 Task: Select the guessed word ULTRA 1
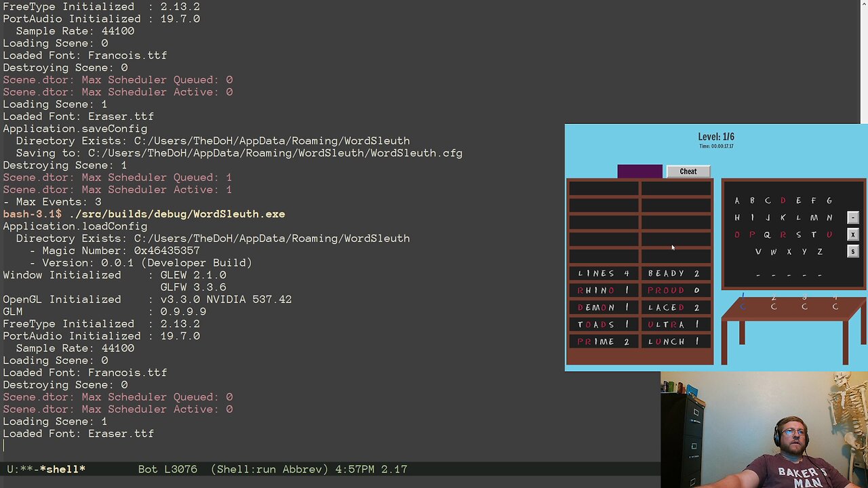(x=675, y=325)
